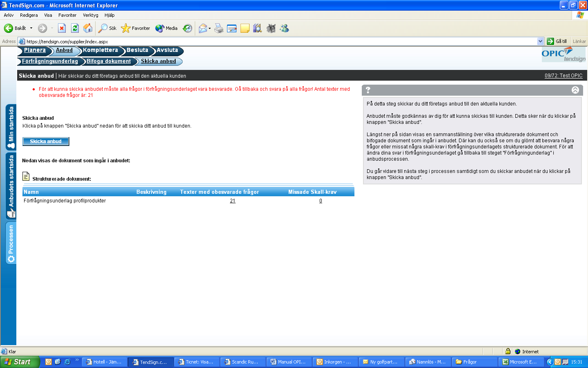Click the yellow note toolbar icon
This screenshot has height=368, width=588.
(245, 28)
